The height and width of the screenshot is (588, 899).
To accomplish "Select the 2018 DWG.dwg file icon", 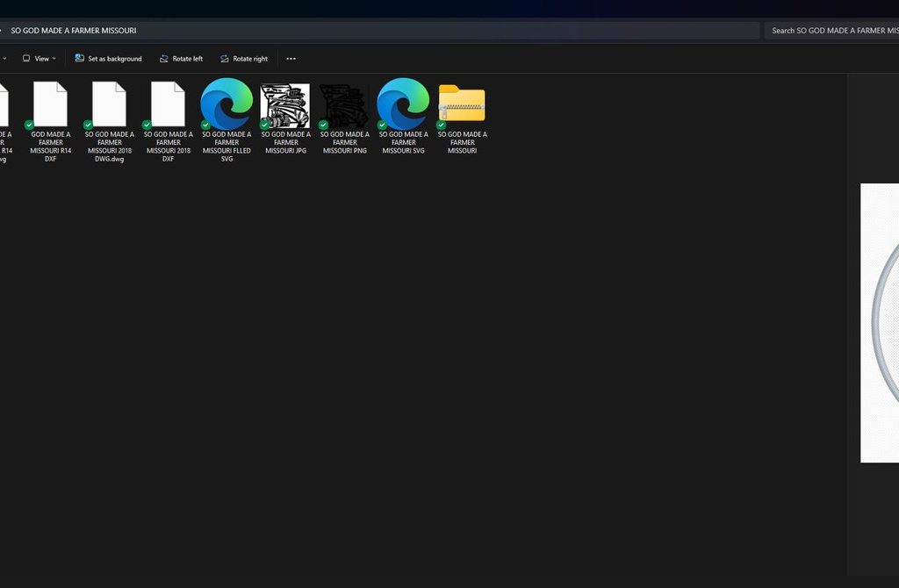I will click(109, 104).
